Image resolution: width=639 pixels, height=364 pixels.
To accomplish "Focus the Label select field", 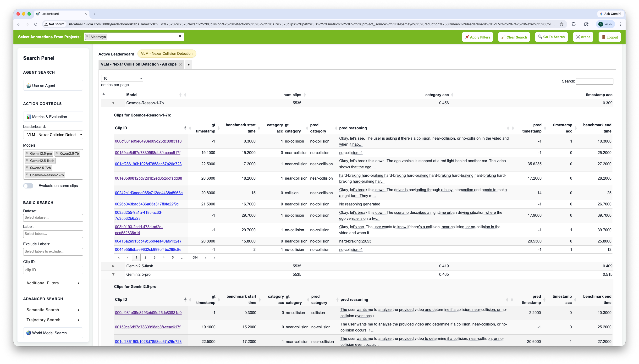I will tap(53, 234).
